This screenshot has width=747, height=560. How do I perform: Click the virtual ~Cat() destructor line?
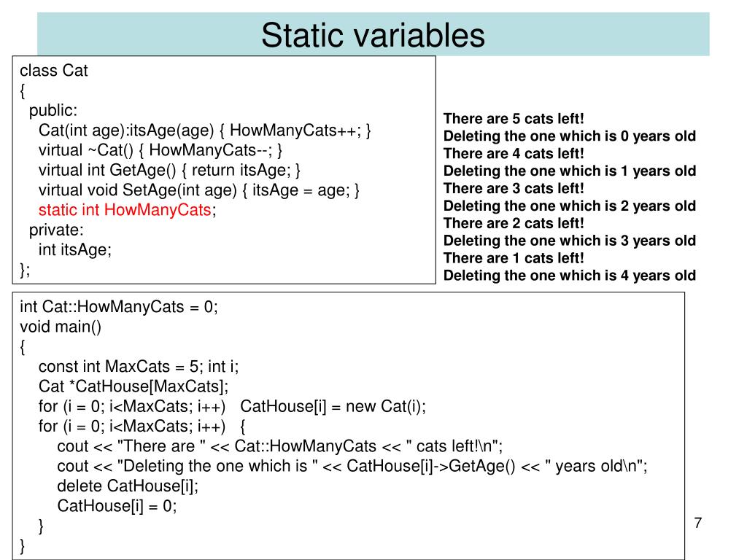pos(160,150)
